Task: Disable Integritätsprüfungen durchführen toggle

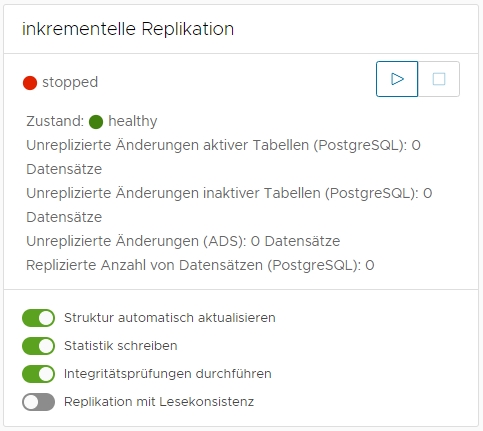Action: coord(38,374)
